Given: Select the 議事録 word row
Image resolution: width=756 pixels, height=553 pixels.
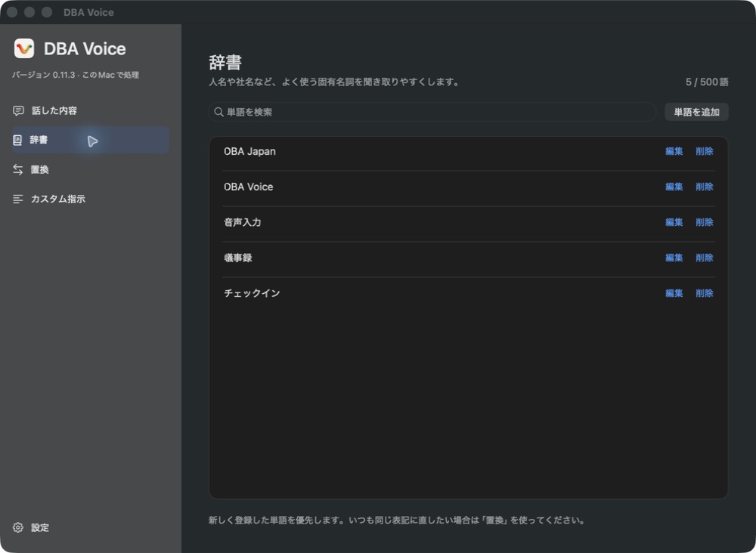Looking at the screenshot, I should click(x=468, y=258).
